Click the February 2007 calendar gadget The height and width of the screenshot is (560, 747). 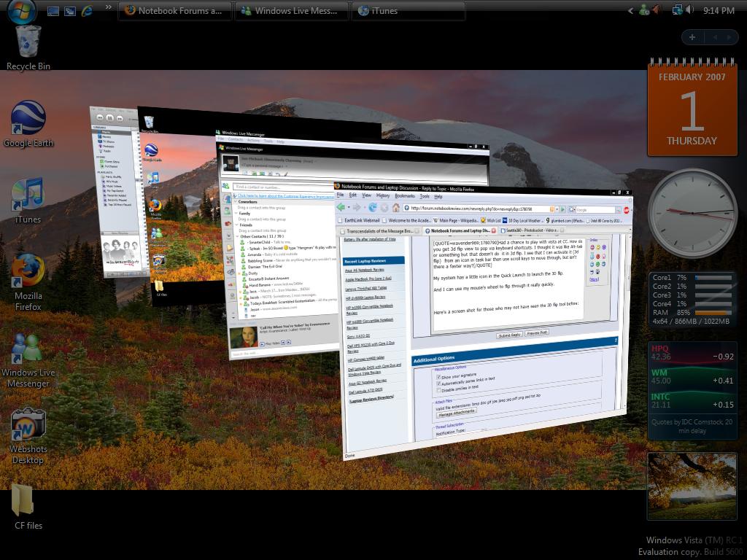pos(692,108)
